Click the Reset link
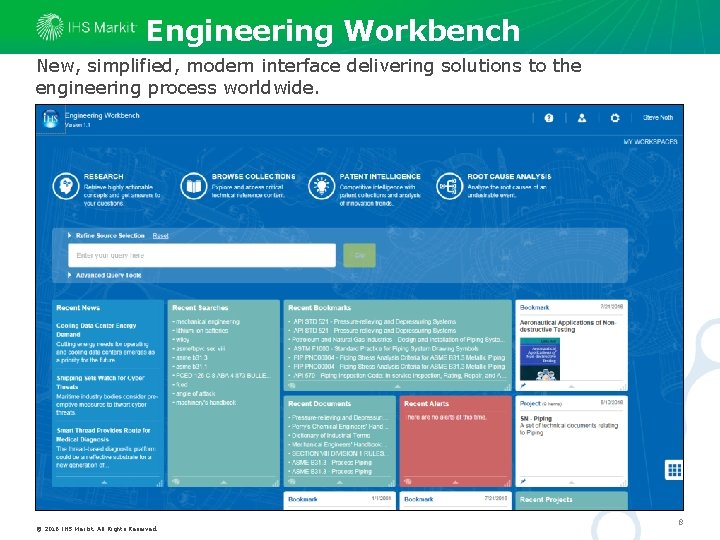 point(160,236)
